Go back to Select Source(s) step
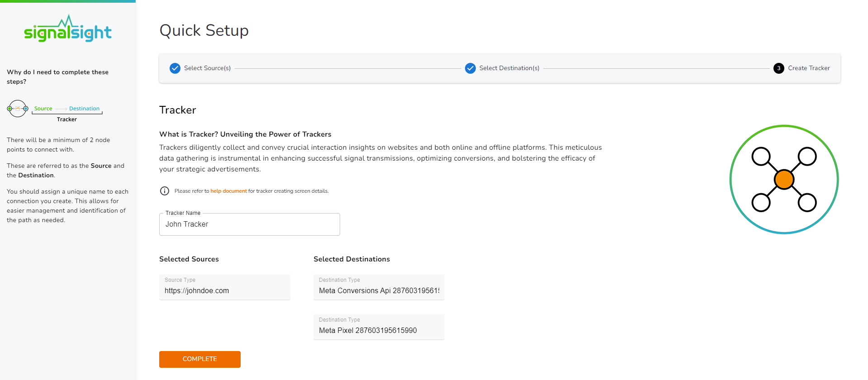 (x=207, y=68)
